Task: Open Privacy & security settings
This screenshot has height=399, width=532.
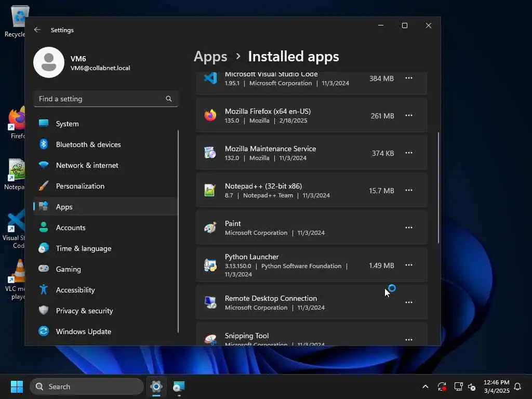Action: click(106, 311)
